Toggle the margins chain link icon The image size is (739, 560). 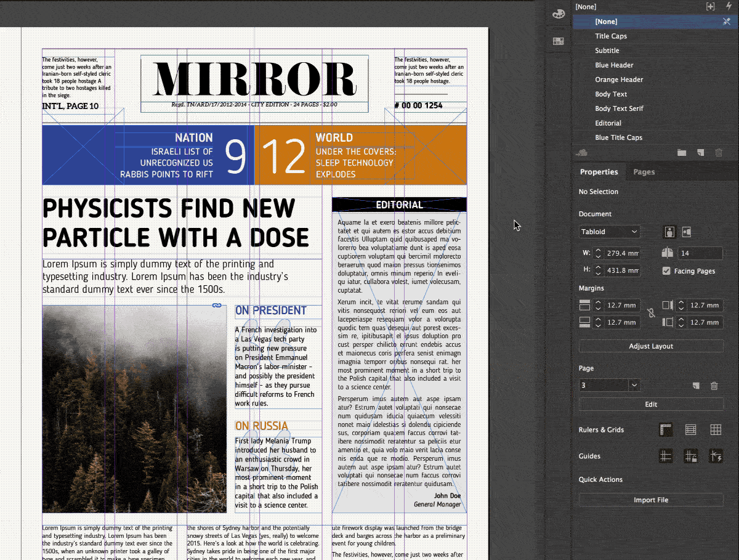point(651,314)
